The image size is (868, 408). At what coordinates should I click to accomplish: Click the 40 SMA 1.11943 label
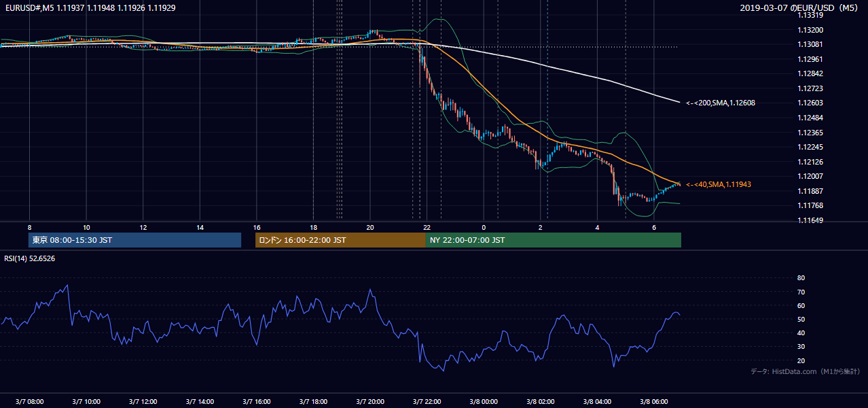point(718,184)
